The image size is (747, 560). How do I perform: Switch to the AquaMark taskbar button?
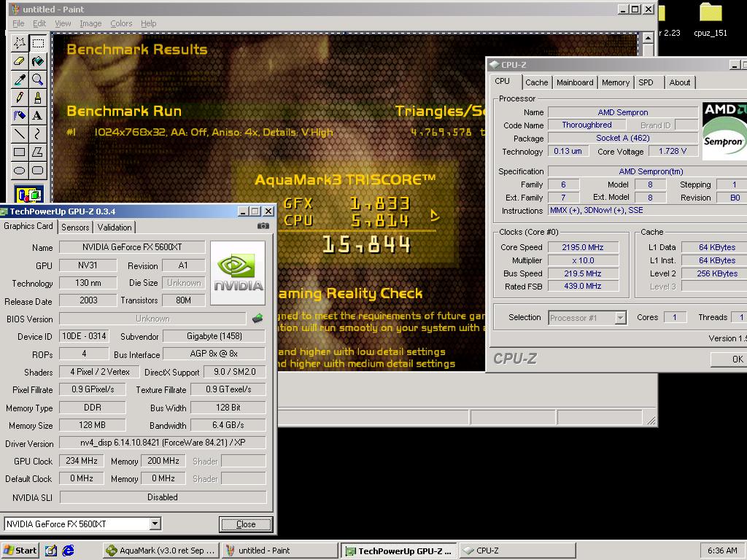161,551
